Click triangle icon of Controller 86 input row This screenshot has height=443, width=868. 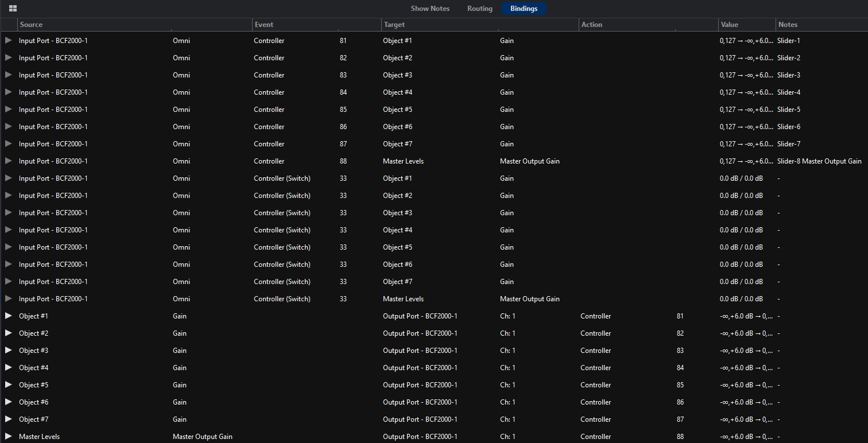pyautogui.click(x=8, y=127)
